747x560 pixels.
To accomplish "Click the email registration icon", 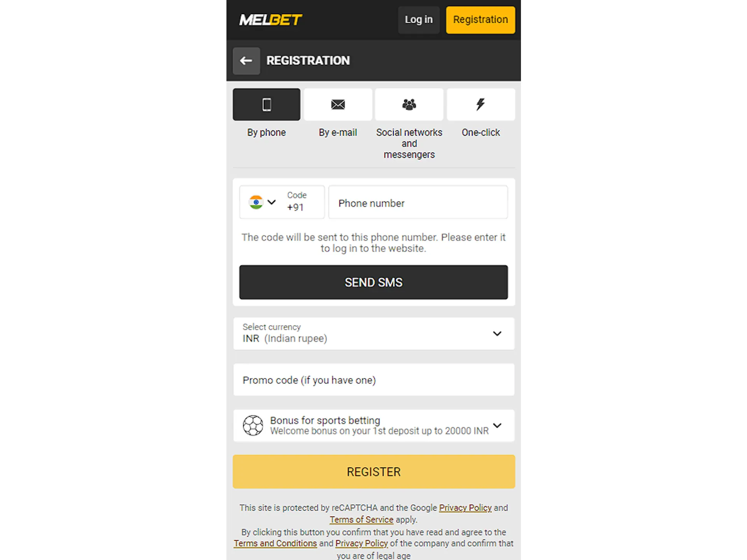I will coord(338,105).
